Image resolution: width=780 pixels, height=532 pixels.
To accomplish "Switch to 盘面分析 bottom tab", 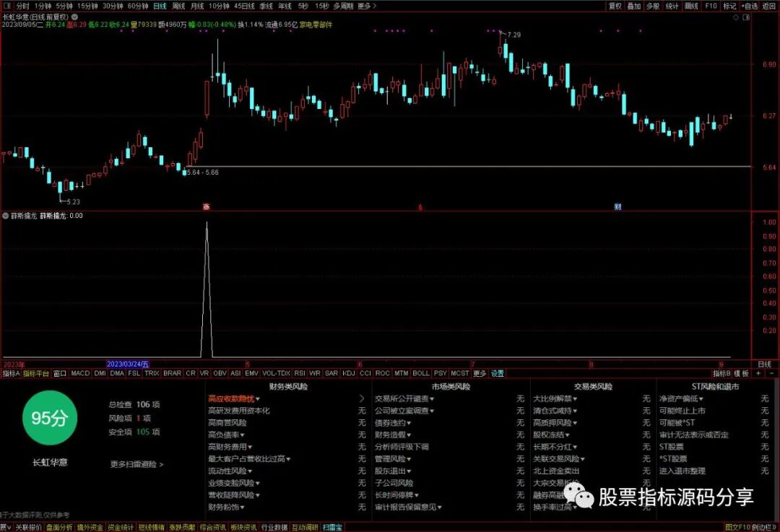I will click(59, 527).
